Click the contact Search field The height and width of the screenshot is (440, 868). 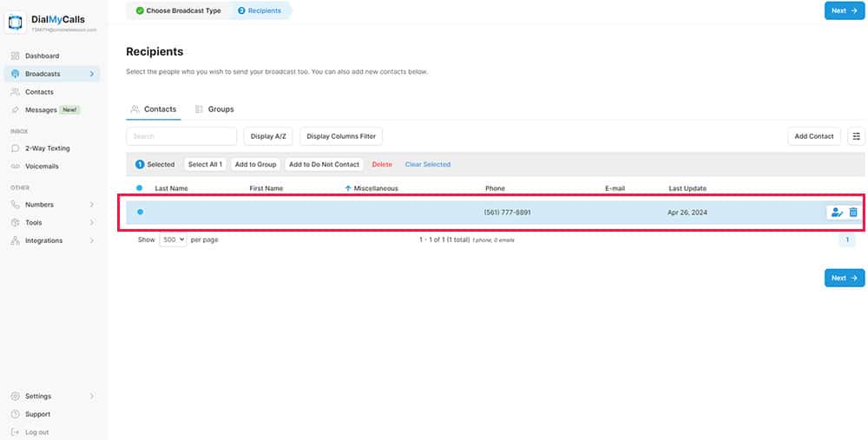pyautogui.click(x=181, y=136)
